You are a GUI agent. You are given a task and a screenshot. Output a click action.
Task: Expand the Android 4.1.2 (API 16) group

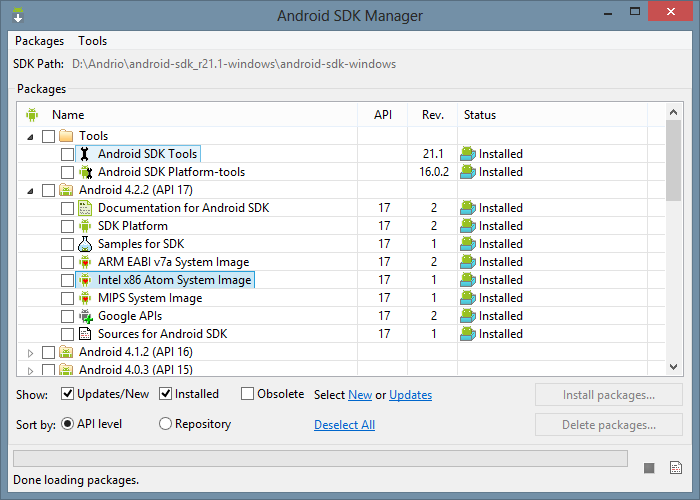30,353
